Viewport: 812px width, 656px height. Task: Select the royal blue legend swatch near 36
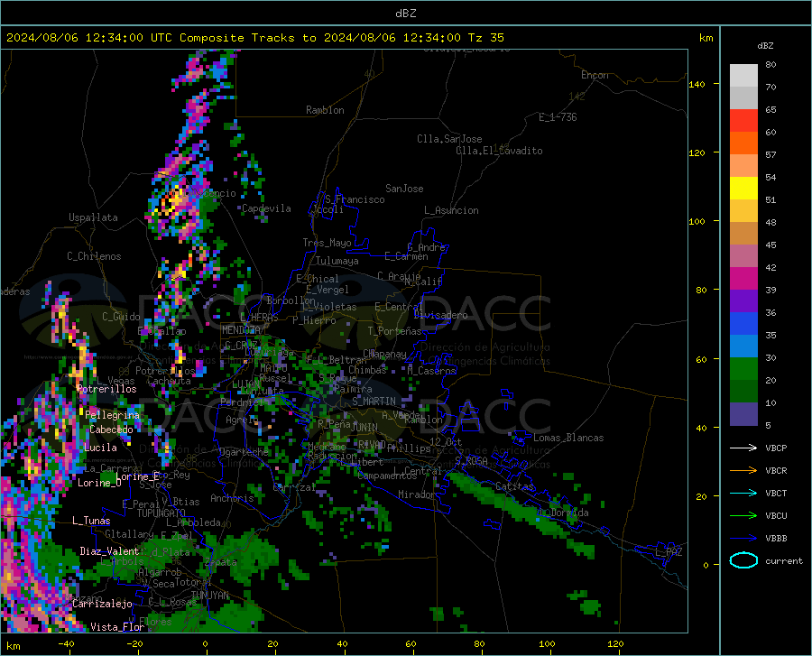pos(743,324)
